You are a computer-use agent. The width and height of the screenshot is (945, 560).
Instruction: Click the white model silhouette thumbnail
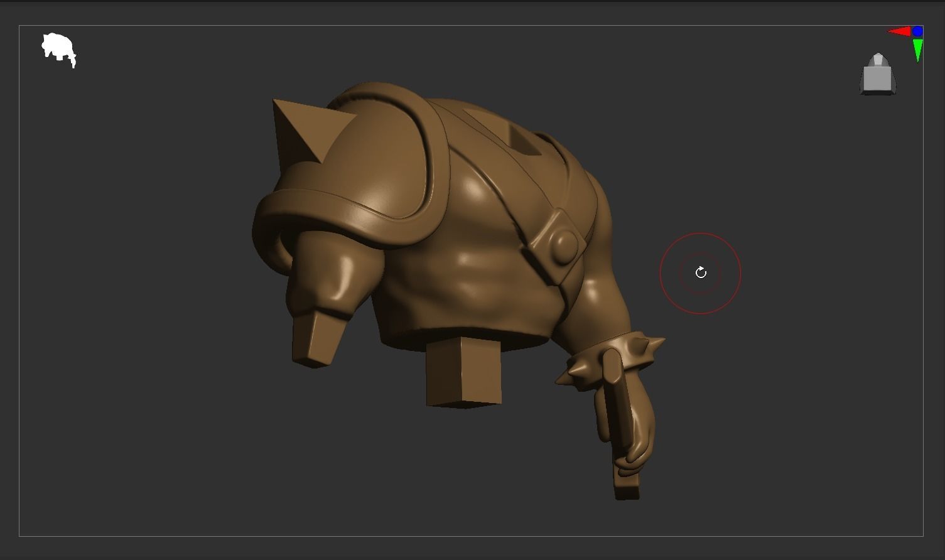[59, 50]
